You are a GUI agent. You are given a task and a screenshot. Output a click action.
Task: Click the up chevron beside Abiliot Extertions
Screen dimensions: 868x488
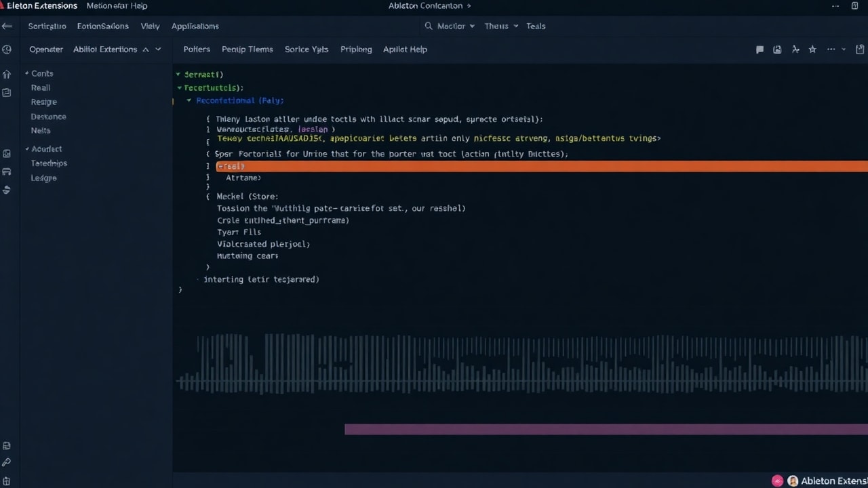click(x=145, y=49)
